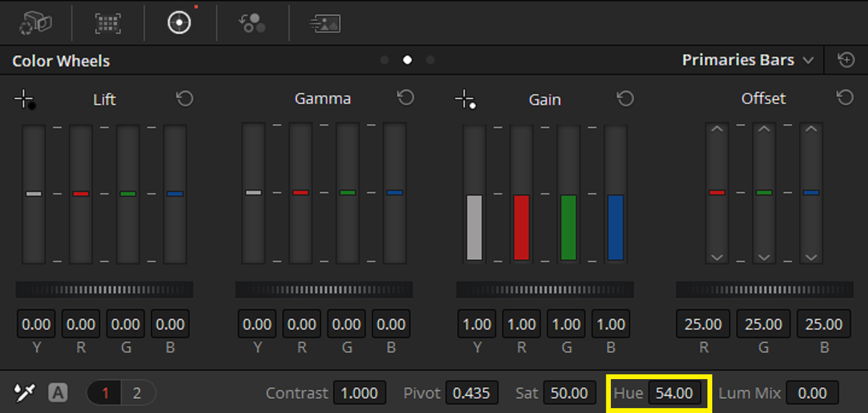The image size is (868, 413).
Task: Select the Offset G value field
Action: [764, 324]
